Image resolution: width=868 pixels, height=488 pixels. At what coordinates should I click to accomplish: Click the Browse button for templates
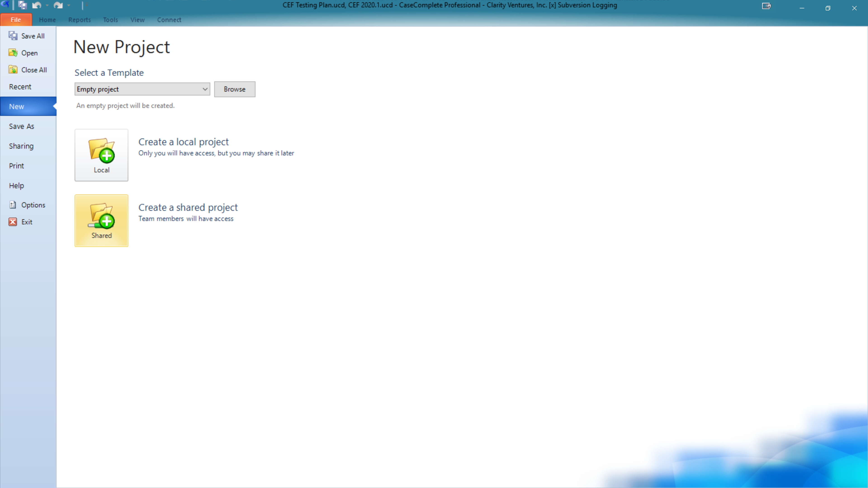pos(234,89)
